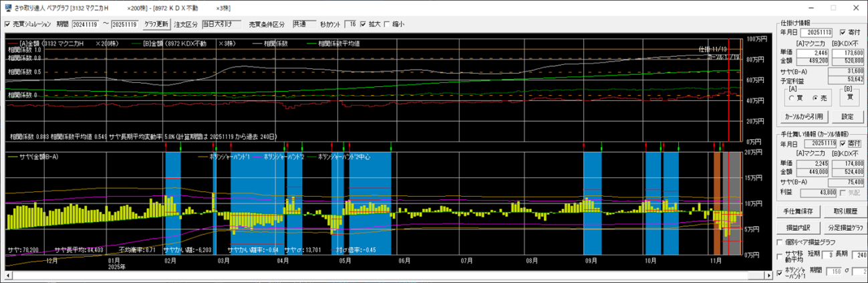The width and height of the screenshot is (868, 283).
Task: Select the 買 radio button for [A]
Action: pyautogui.click(x=791, y=97)
